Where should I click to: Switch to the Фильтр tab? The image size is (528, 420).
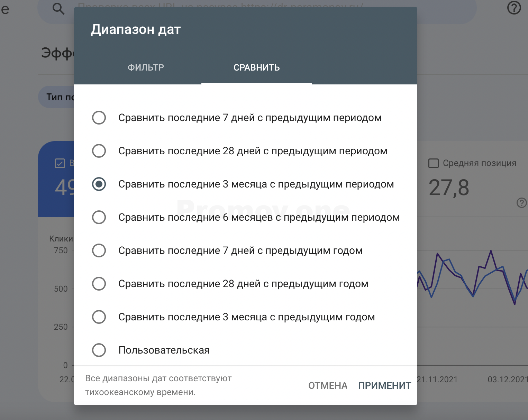tap(146, 67)
